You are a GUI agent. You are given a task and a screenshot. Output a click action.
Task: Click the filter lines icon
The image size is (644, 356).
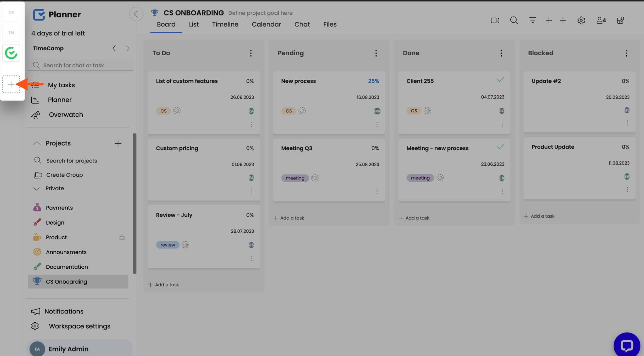[533, 20]
